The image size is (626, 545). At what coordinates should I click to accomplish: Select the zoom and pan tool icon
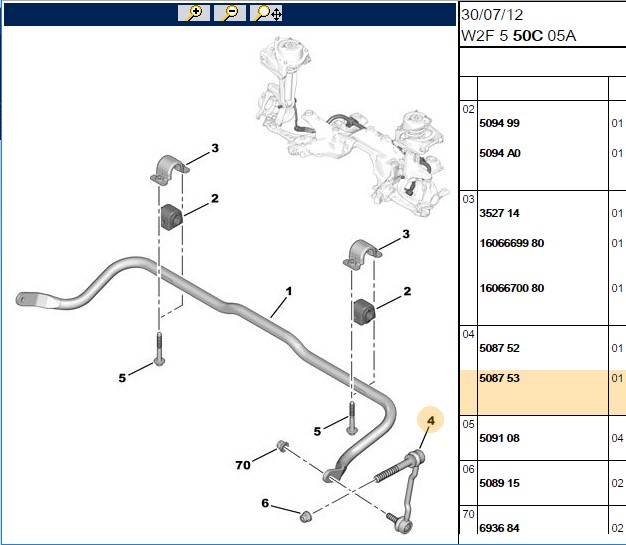tap(266, 13)
